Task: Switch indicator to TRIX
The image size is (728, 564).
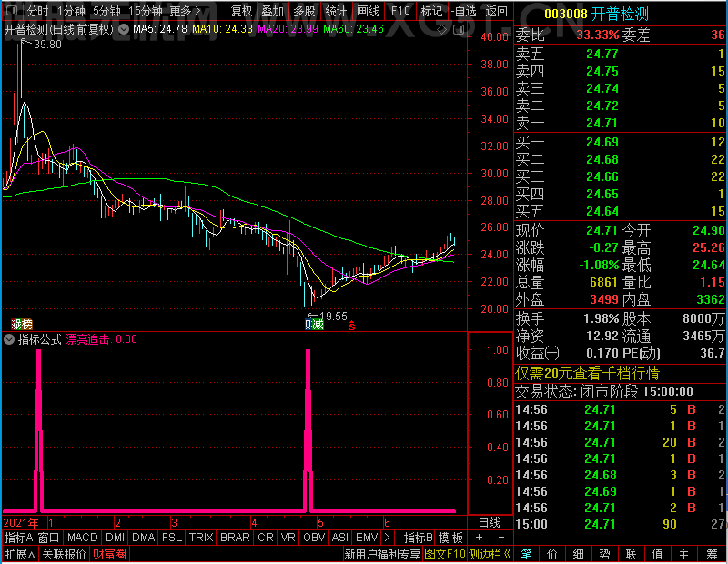Action: tap(201, 538)
